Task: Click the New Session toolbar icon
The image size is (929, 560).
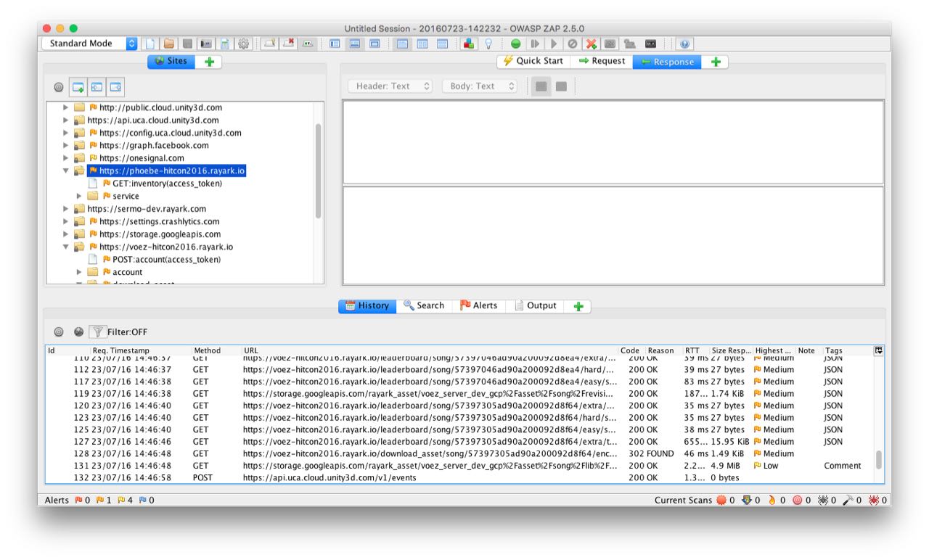Action: 150,44
